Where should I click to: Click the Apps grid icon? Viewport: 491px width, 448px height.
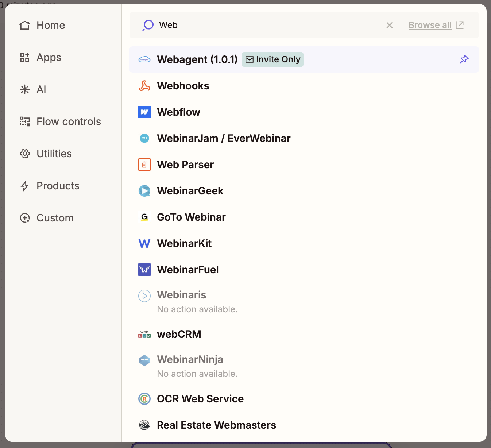(25, 57)
